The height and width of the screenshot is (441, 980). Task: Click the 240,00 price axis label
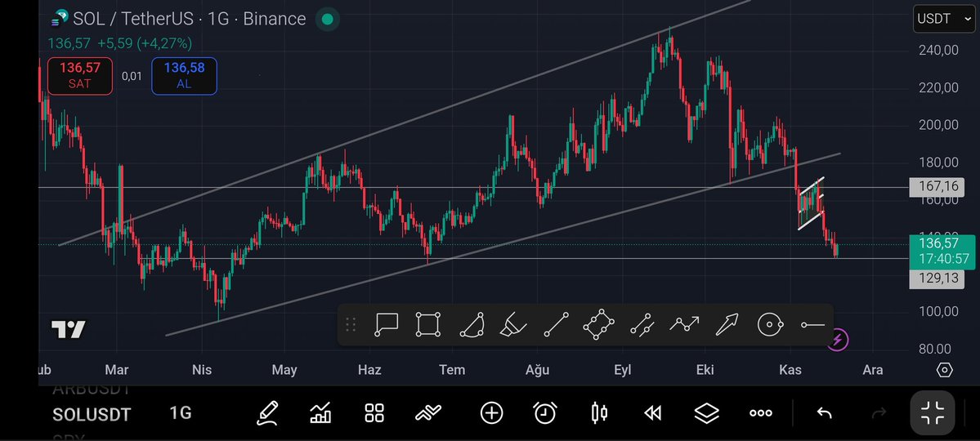click(x=938, y=50)
